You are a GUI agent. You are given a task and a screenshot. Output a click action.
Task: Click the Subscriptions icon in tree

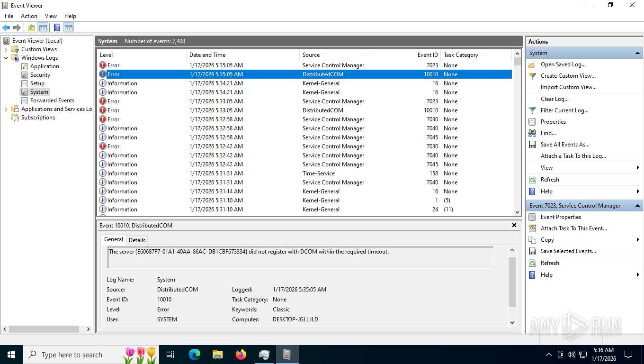pyautogui.click(x=15, y=118)
